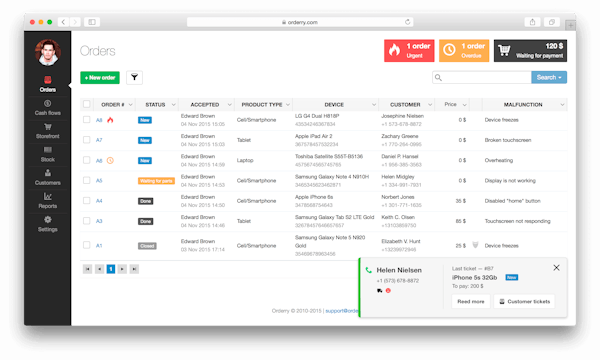The width and height of the screenshot is (600, 360).
Task: Go to first page of orders
Action: (x=87, y=269)
